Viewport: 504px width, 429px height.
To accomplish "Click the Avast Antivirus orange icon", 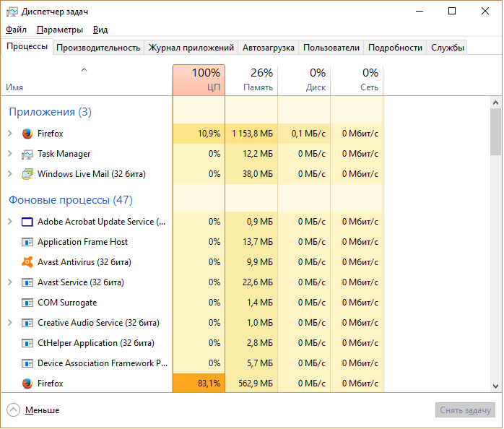I will (27, 262).
